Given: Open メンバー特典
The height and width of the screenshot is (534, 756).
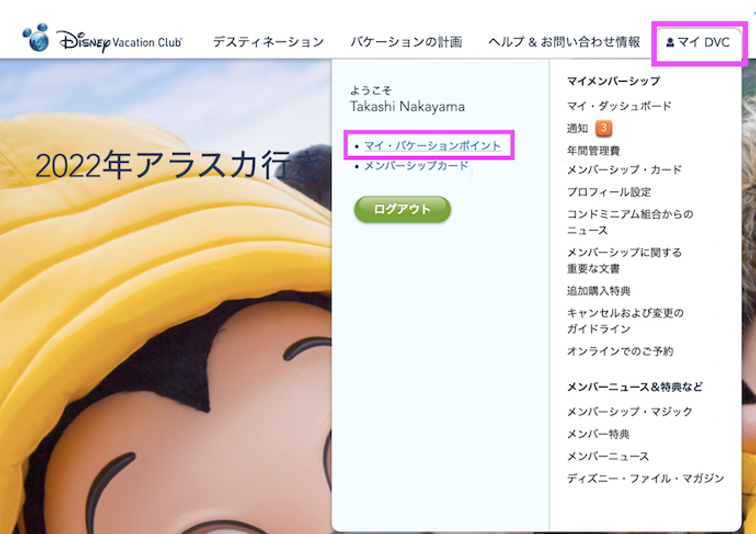Looking at the screenshot, I should [598, 434].
